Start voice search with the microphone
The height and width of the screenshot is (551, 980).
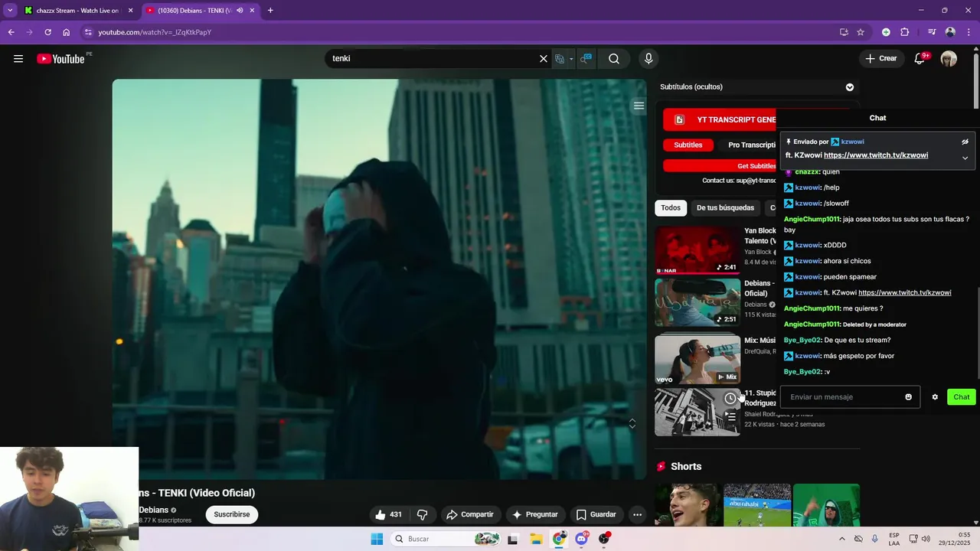[648, 59]
